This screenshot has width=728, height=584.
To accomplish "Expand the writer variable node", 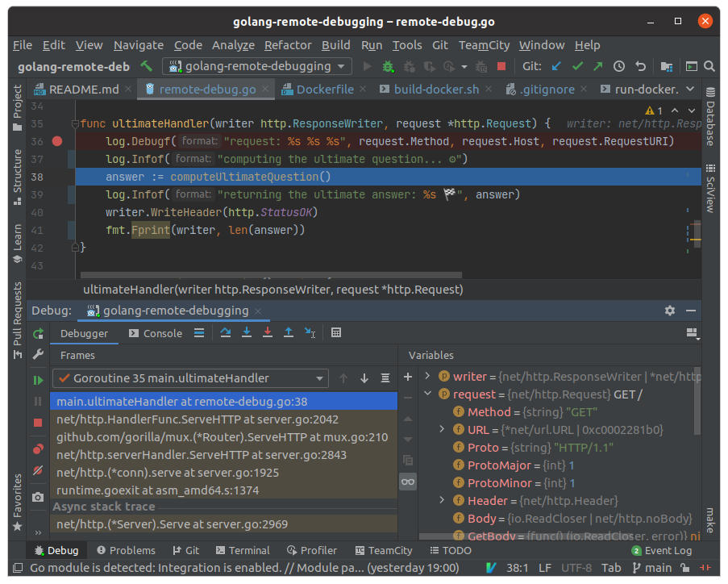I will (x=428, y=377).
